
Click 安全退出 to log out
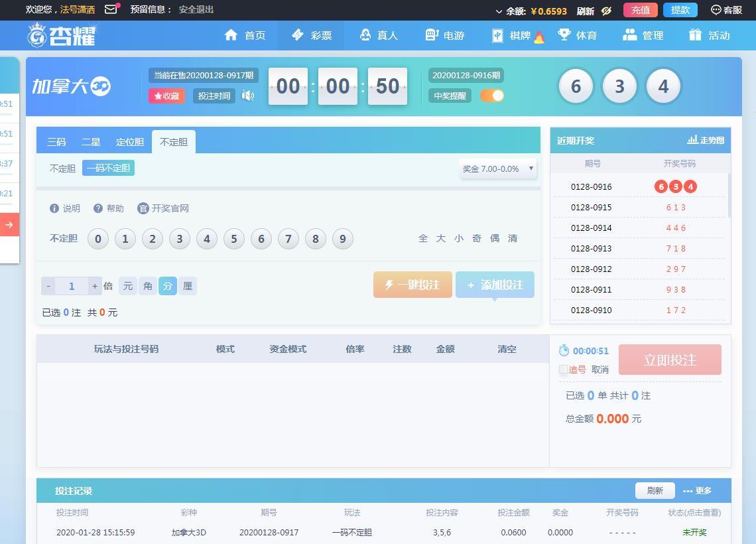click(x=196, y=10)
